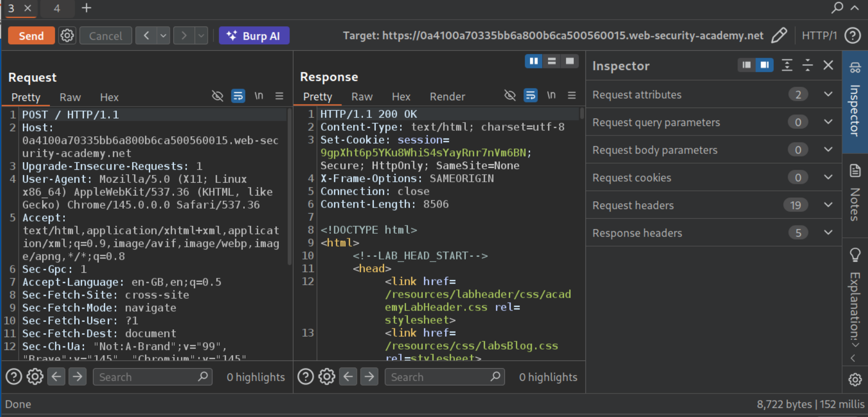
Task: Click the Burp AI button
Action: [x=254, y=36]
